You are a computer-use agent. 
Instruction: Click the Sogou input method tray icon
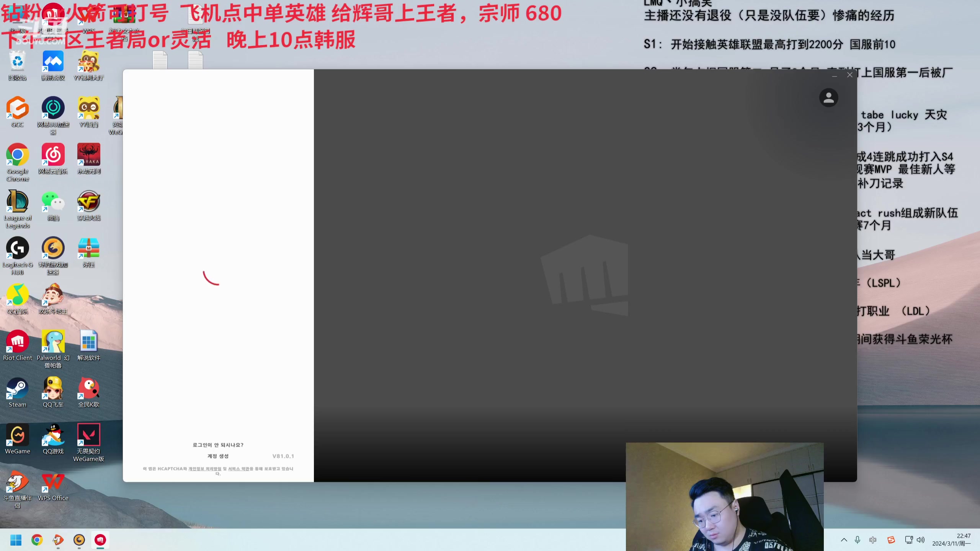(891, 540)
